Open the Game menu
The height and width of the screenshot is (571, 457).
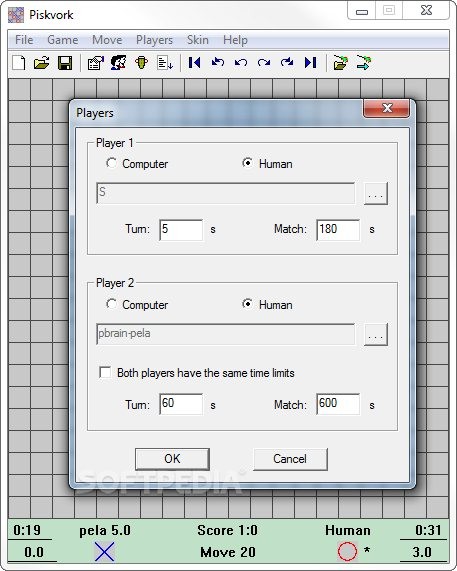point(63,40)
